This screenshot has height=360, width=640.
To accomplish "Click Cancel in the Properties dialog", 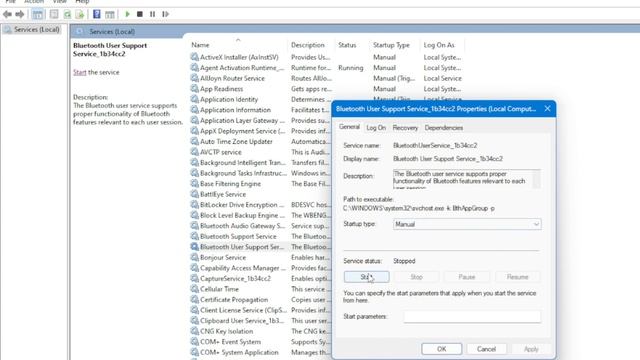I will coord(487,349).
